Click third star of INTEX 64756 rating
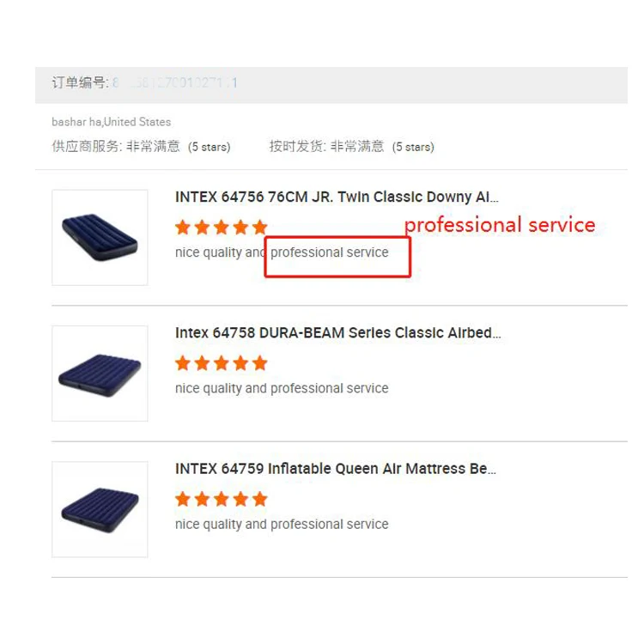The image size is (644, 644). (222, 228)
